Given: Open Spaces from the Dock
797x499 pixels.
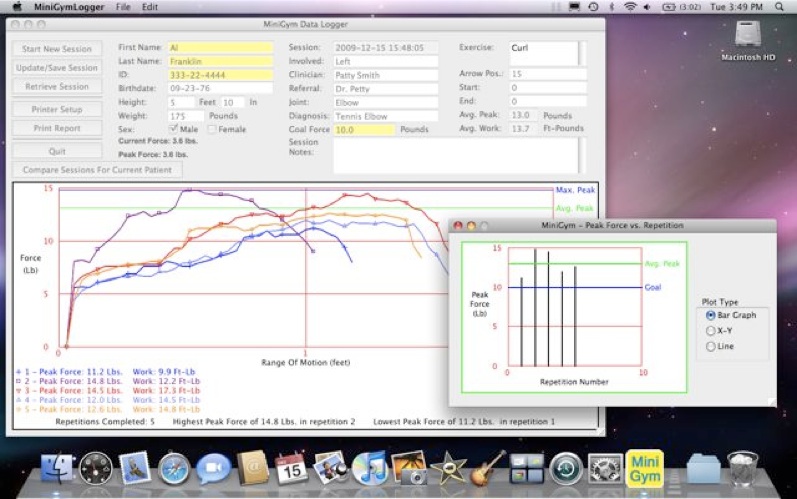Looking at the screenshot, I should point(527,468).
